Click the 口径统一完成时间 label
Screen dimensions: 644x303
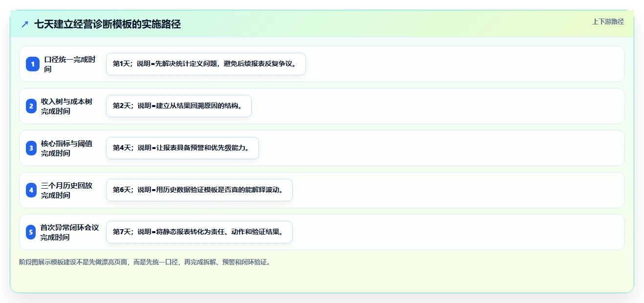point(70,64)
